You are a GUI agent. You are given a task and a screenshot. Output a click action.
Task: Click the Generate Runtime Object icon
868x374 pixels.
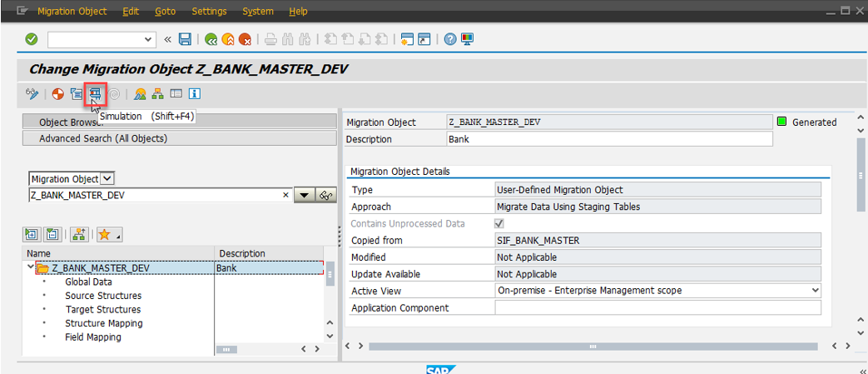(77, 93)
